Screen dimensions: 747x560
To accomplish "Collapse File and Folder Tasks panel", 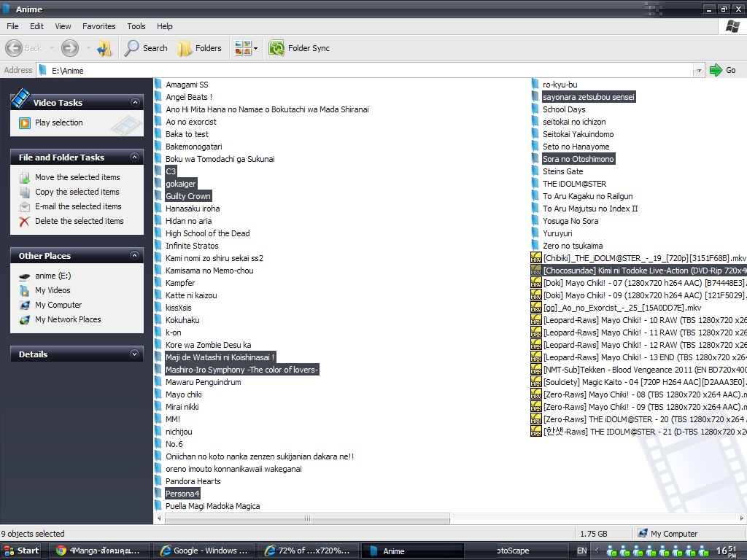I will 135,157.
